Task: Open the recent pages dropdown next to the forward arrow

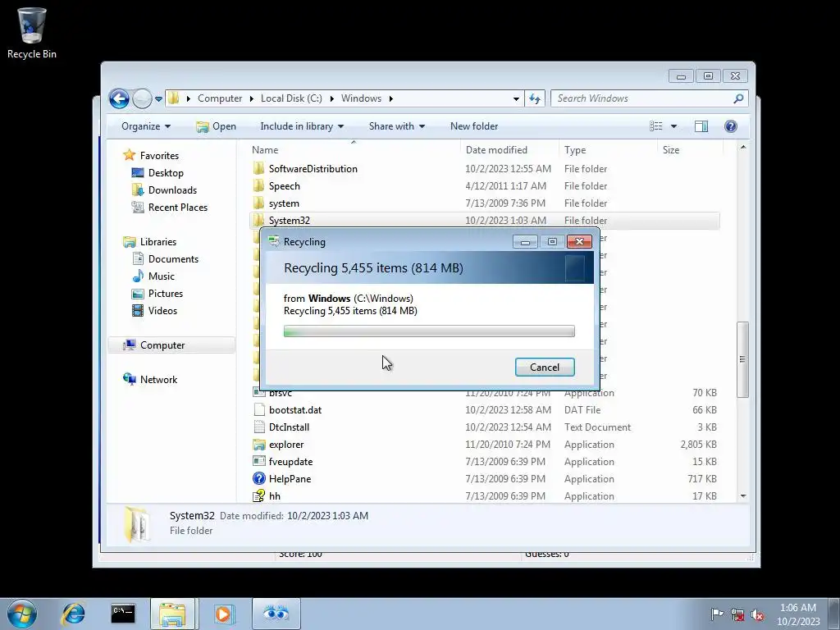Action: tap(158, 99)
